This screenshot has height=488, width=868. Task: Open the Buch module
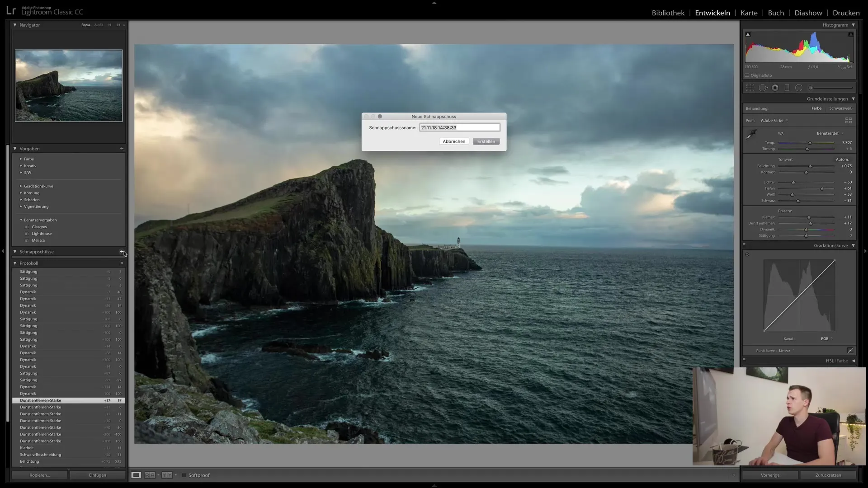776,13
